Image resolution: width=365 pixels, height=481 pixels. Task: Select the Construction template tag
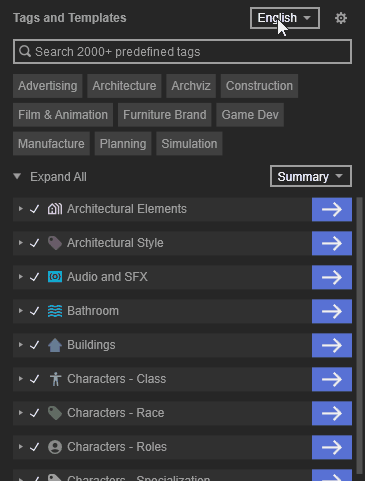pyautogui.click(x=259, y=86)
